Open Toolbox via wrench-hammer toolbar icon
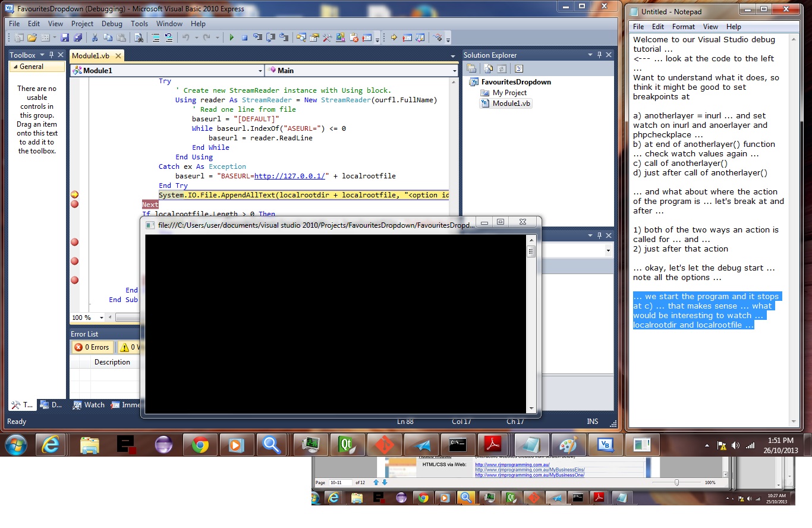This screenshot has height=528, width=812. click(x=328, y=37)
